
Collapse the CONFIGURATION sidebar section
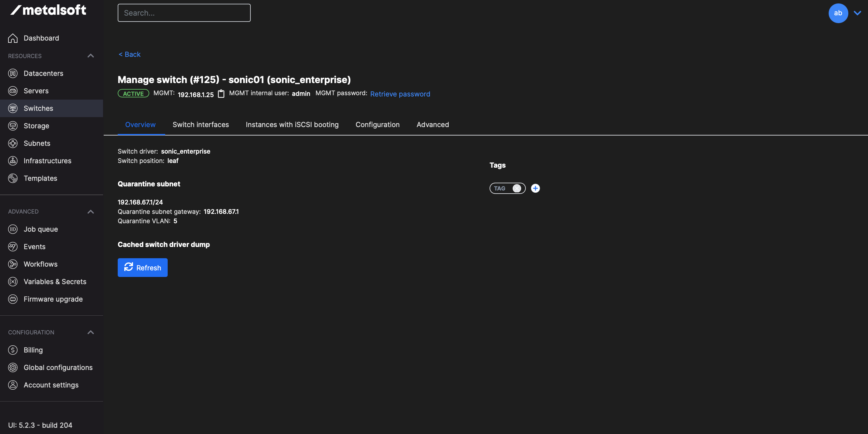90,332
